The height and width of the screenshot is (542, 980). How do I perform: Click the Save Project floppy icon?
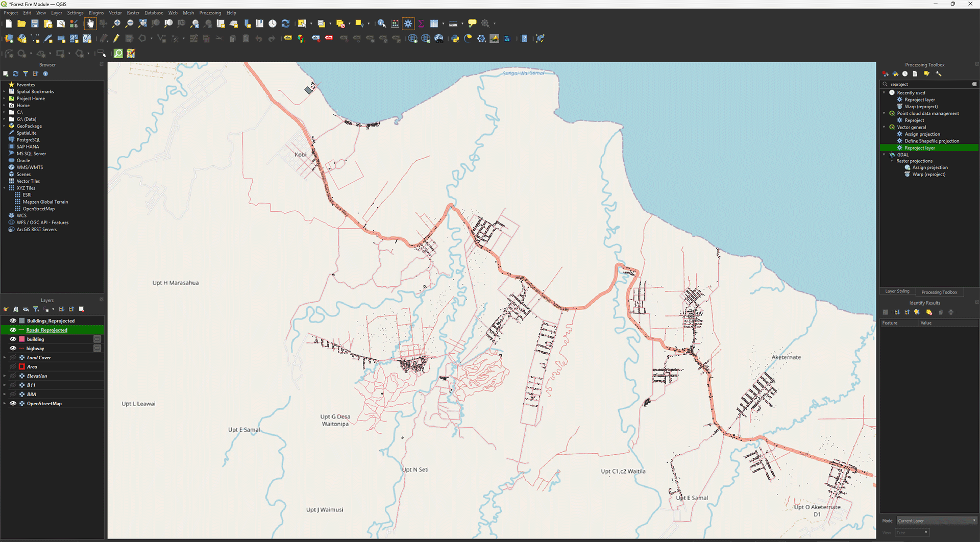(35, 23)
